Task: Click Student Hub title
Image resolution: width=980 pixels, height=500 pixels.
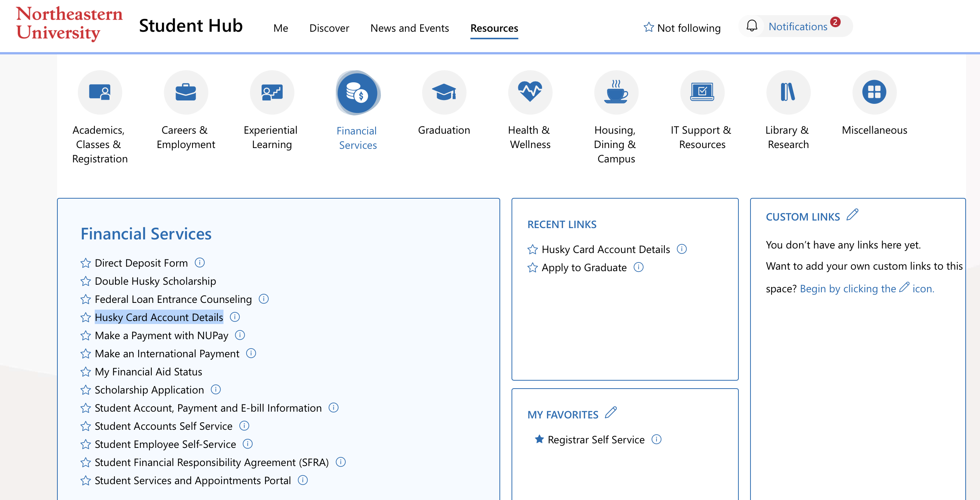Action: [x=191, y=26]
